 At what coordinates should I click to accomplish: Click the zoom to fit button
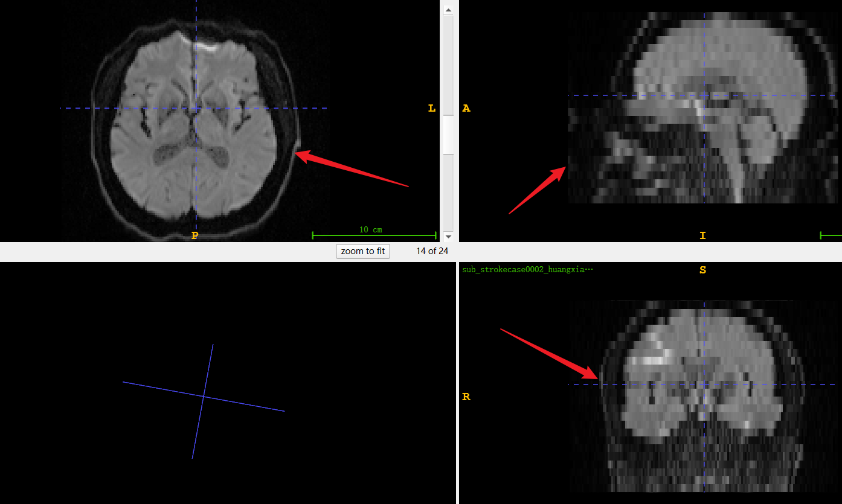pyautogui.click(x=363, y=251)
